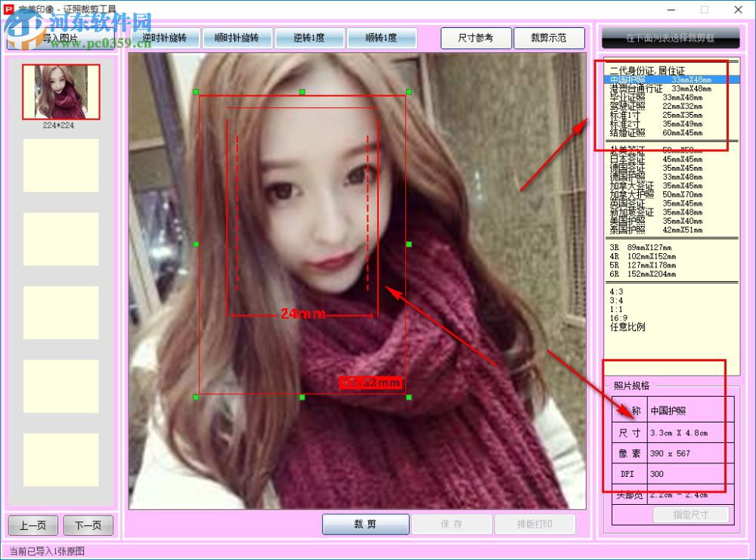
Task: Click the 3.3cm X 4.8cm size value
Action: (690, 433)
